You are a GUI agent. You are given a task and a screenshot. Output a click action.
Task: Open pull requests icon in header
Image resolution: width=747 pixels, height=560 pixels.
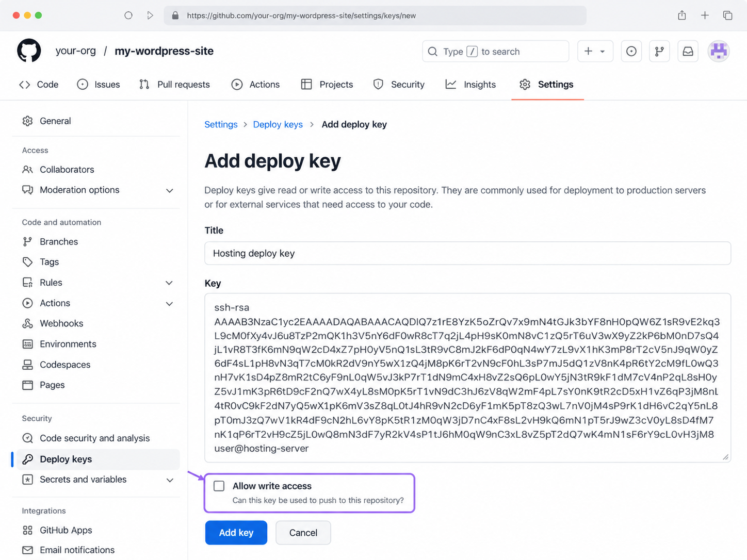[x=659, y=51]
